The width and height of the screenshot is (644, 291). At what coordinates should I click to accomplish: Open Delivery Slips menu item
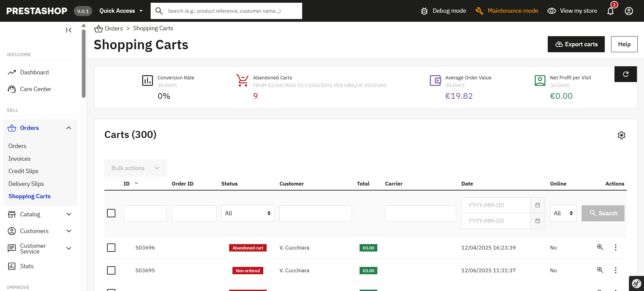click(26, 184)
